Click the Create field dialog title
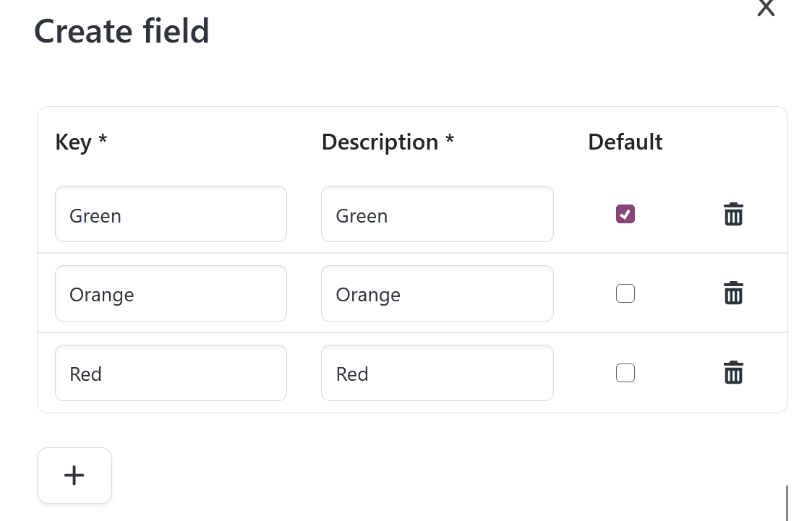 121,31
